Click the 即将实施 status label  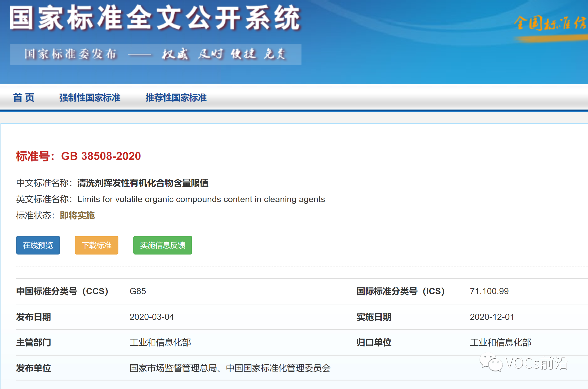point(77,215)
